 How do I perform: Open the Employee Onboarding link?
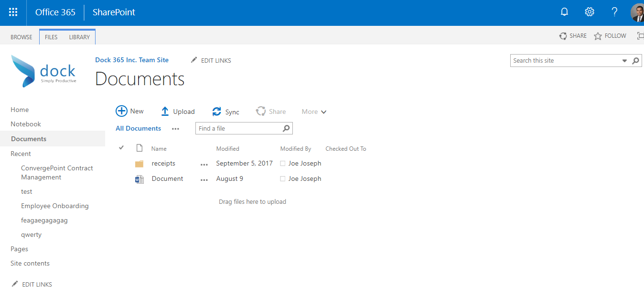click(55, 206)
